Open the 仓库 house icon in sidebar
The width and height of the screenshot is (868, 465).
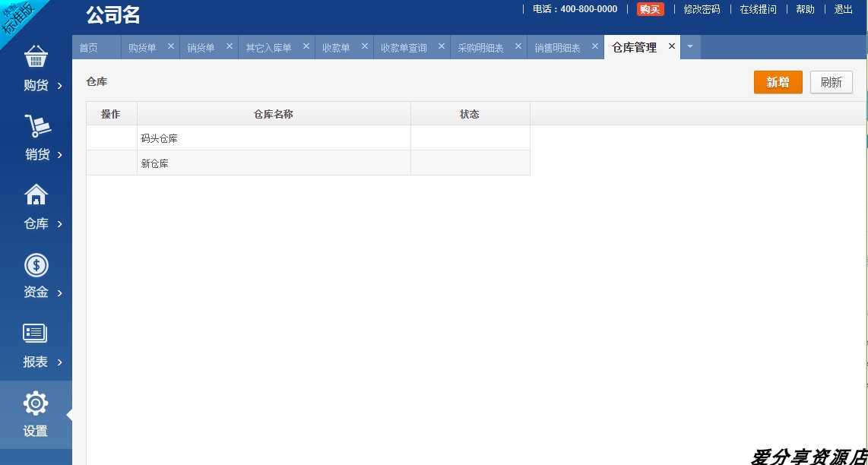click(x=36, y=195)
